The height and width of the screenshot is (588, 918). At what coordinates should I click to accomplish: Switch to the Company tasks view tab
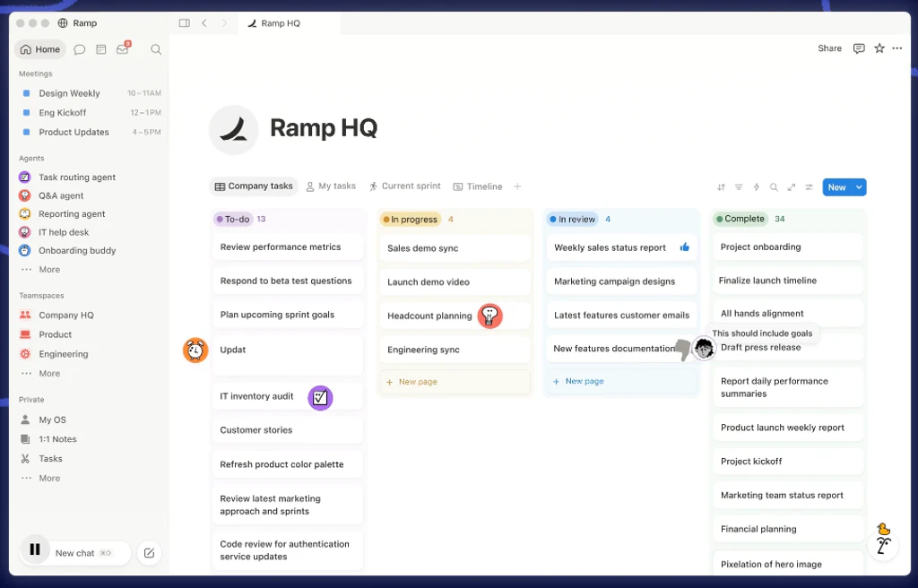(x=254, y=186)
